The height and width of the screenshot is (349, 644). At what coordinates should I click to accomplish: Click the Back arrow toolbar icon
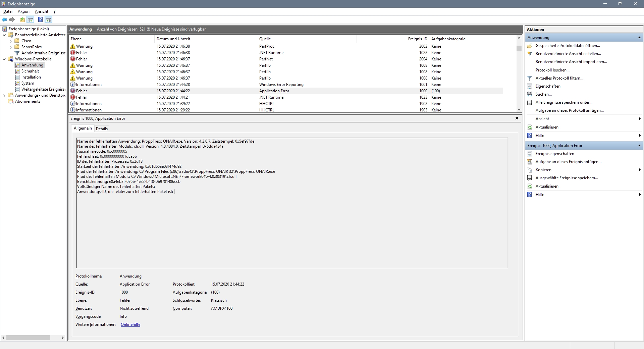point(4,19)
